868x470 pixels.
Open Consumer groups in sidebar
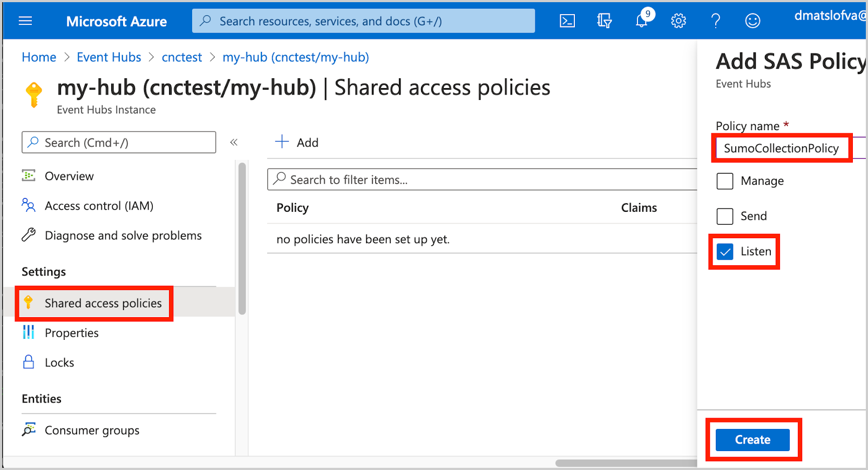(x=92, y=430)
